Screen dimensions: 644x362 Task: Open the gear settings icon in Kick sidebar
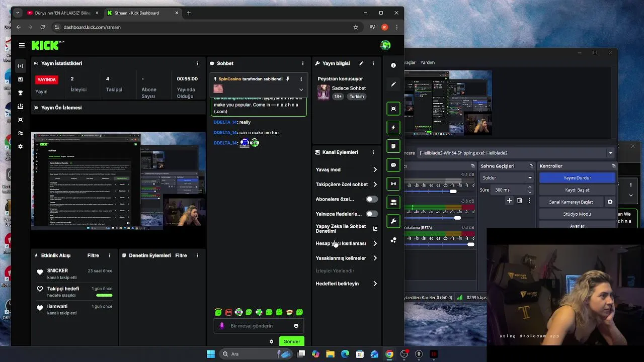point(21,147)
